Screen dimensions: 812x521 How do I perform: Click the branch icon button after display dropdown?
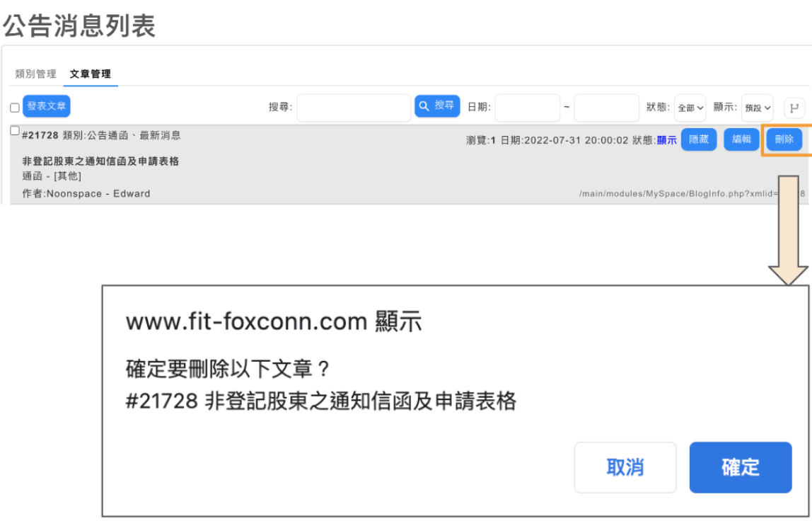pos(794,108)
